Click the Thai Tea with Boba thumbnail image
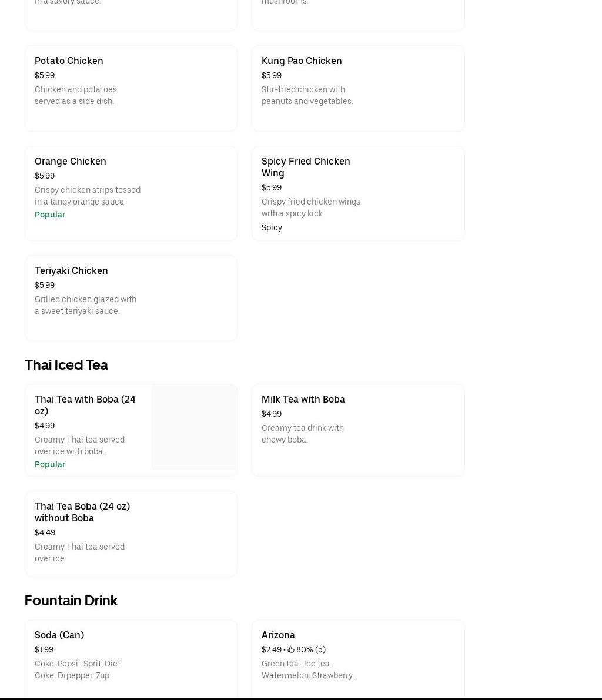The height and width of the screenshot is (700, 602). 194,427
